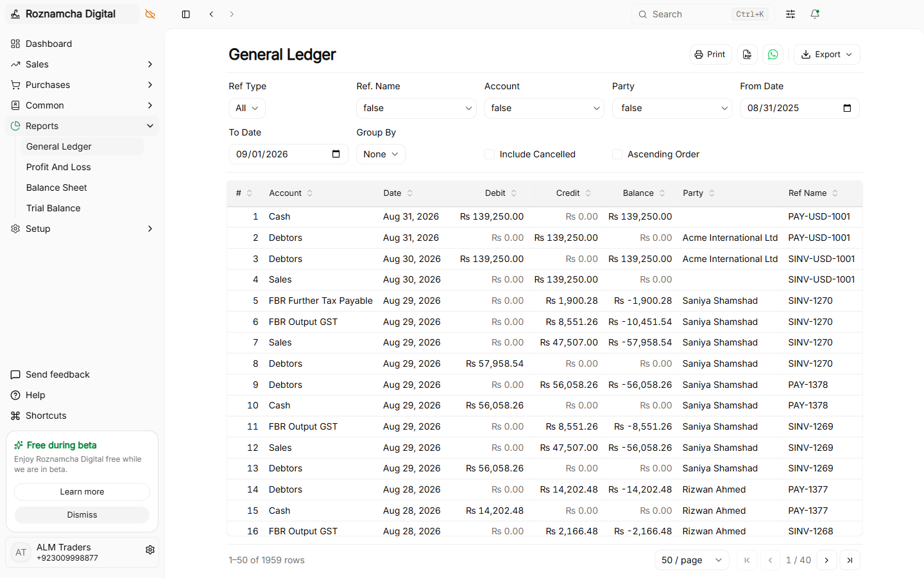This screenshot has width=924, height=578.
Task: Click the Print button
Action: [710, 55]
